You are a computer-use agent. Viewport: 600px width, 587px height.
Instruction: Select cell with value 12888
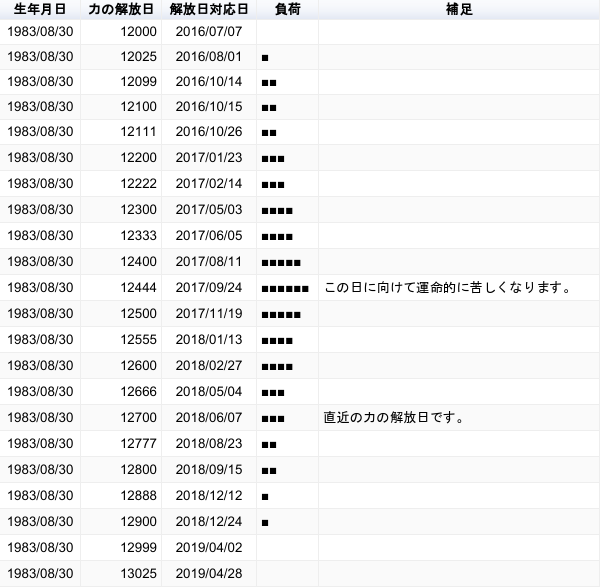pos(121,496)
